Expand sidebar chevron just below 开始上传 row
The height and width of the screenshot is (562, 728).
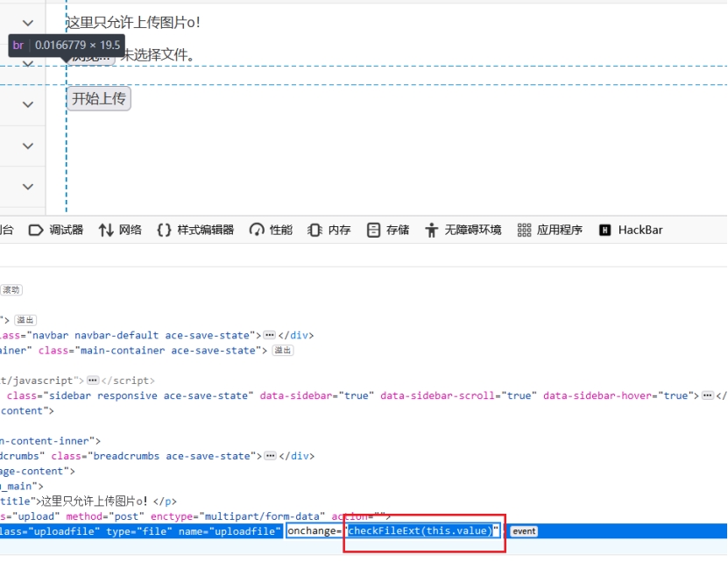pyautogui.click(x=28, y=146)
